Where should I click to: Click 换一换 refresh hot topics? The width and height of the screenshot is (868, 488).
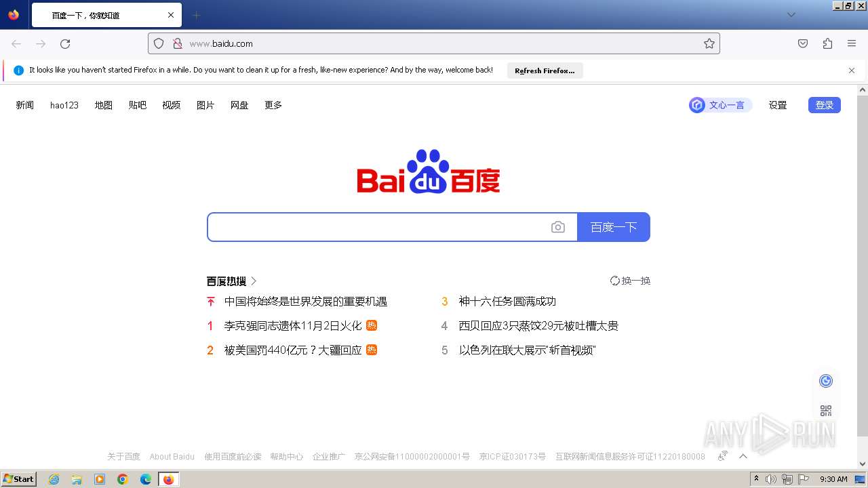point(630,281)
